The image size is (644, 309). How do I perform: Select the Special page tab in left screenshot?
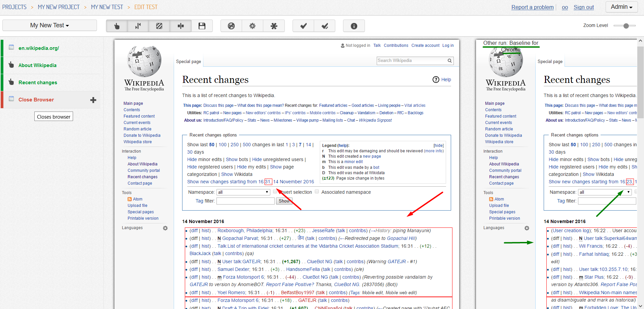coord(189,61)
